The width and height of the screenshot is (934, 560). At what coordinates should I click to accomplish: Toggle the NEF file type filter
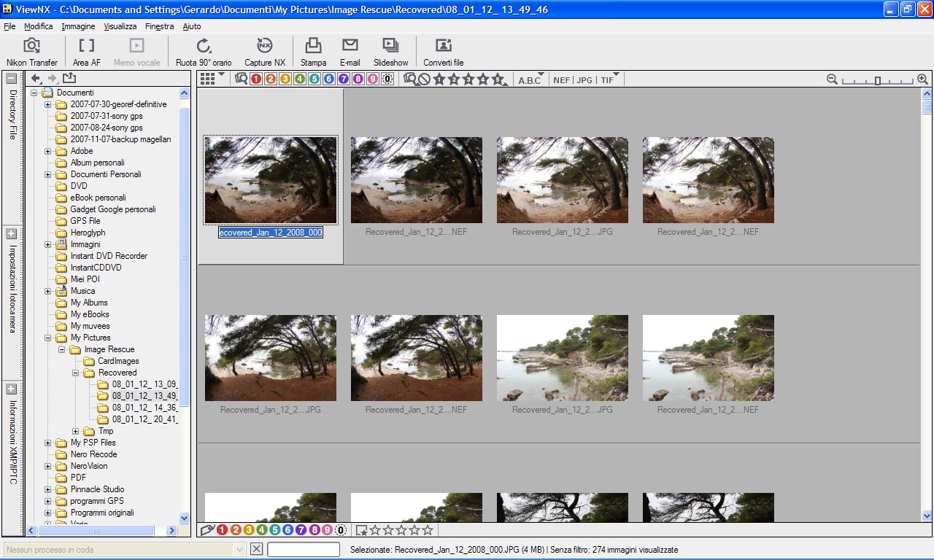click(562, 80)
